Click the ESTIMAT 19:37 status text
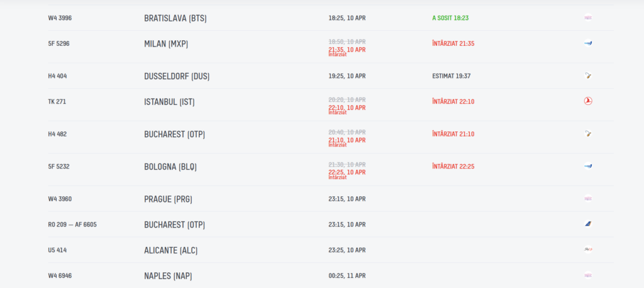 tap(451, 76)
